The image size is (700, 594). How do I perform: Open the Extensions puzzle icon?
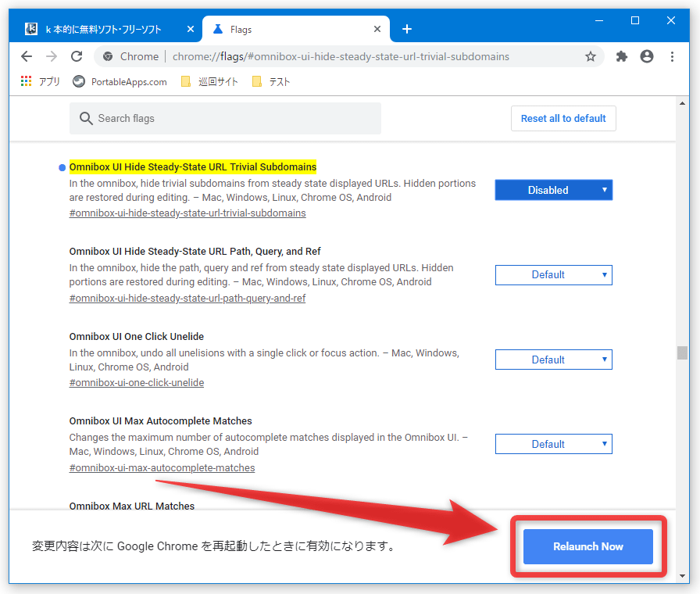click(x=621, y=57)
